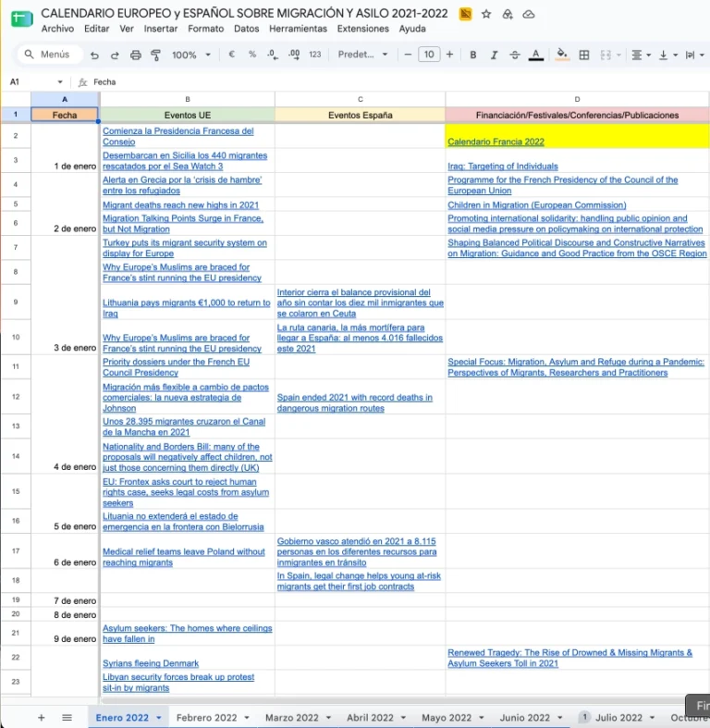
Task: Add a new sheet
Action: [x=42, y=717]
